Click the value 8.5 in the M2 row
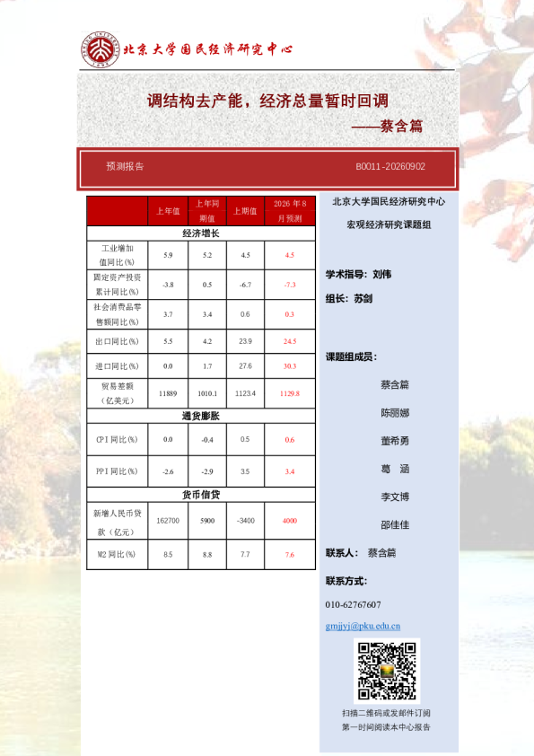534x756 pixels. tap(168, 555)
